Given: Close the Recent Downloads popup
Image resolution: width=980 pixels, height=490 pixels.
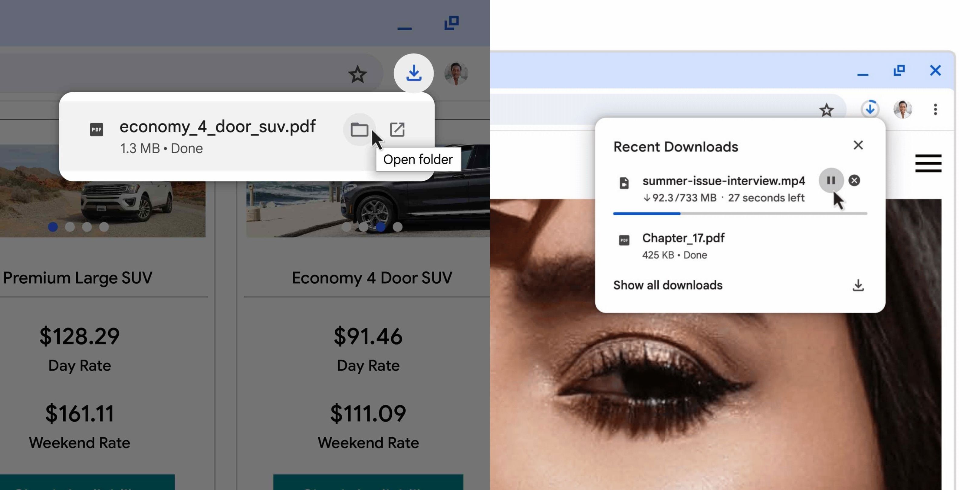Looking at the screenshot, I should click(x=858, y=145).
